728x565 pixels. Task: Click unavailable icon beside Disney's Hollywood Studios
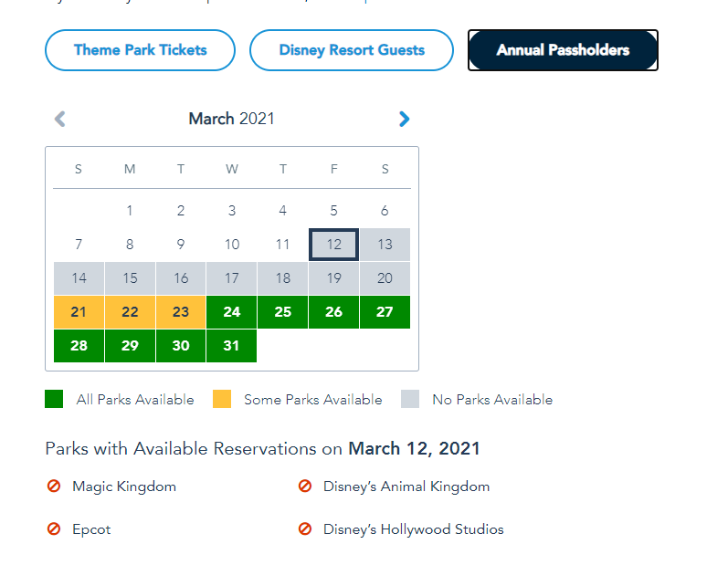click(x=305, y=529)
